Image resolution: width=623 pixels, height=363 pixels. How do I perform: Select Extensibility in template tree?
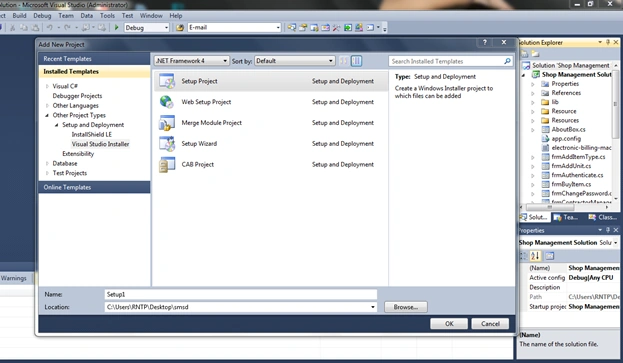tap(78, 154)
